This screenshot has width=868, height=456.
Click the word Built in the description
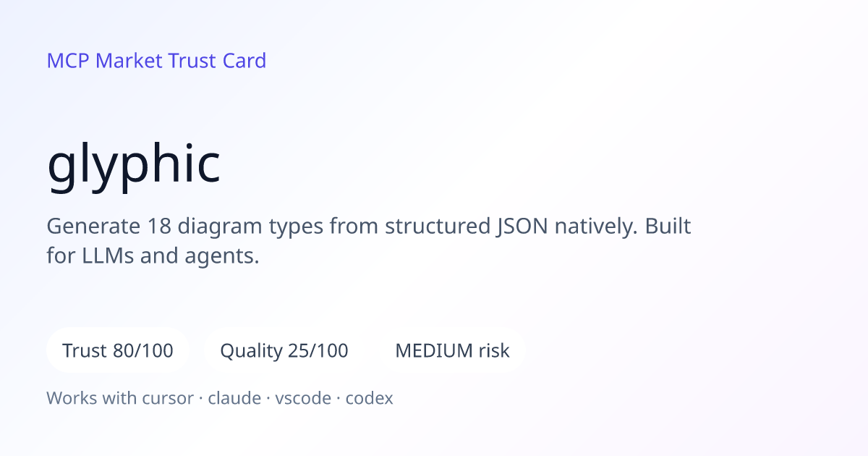(668, 227)
